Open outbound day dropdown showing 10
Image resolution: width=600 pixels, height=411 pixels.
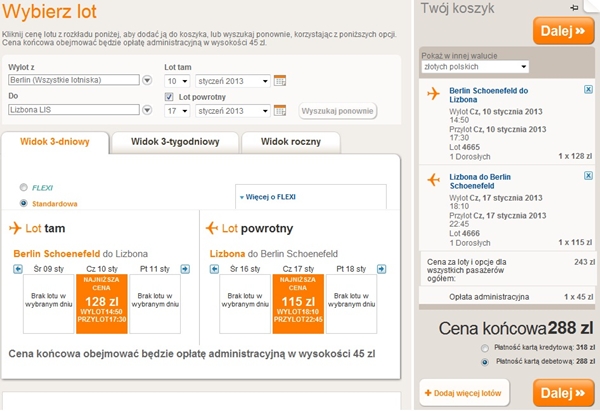coord(177,81)
